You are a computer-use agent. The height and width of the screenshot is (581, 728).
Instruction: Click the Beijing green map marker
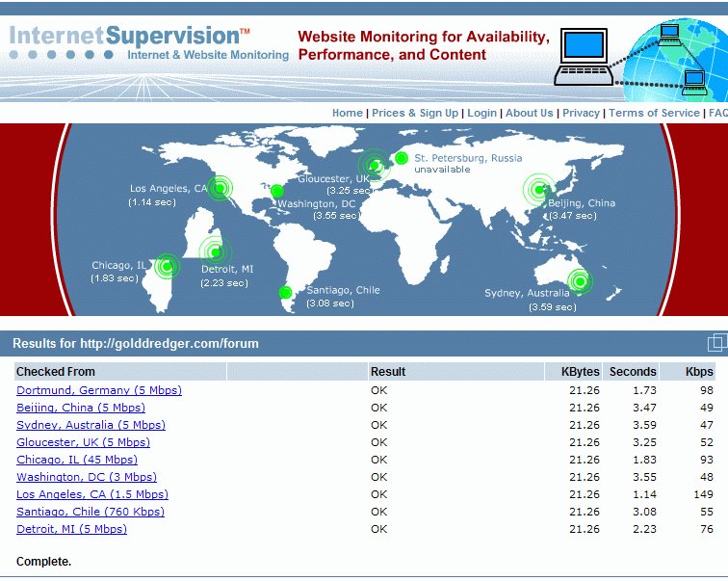click(538, 190)
